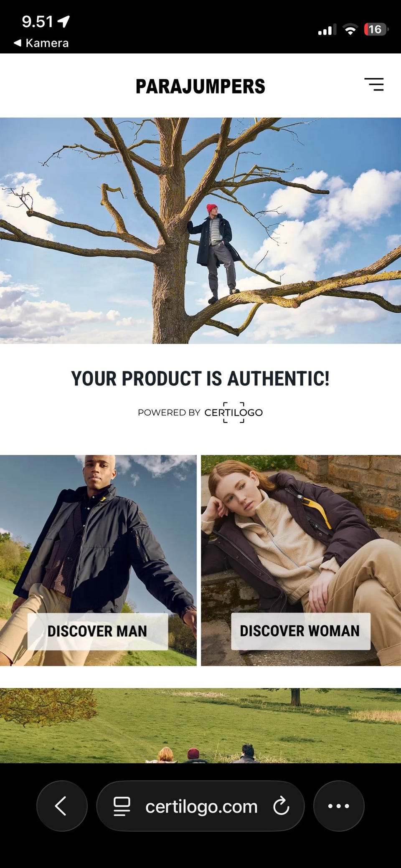The image size is (401, 868).
Task: Tap the cellular signal bars icon
Action: (327, 30)
